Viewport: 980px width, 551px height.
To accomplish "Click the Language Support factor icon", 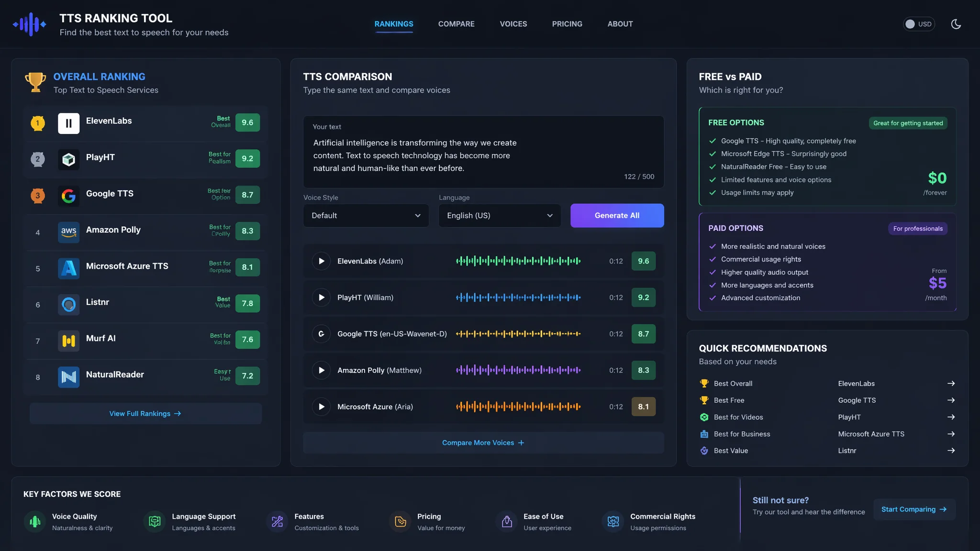I will pos(155,521).
